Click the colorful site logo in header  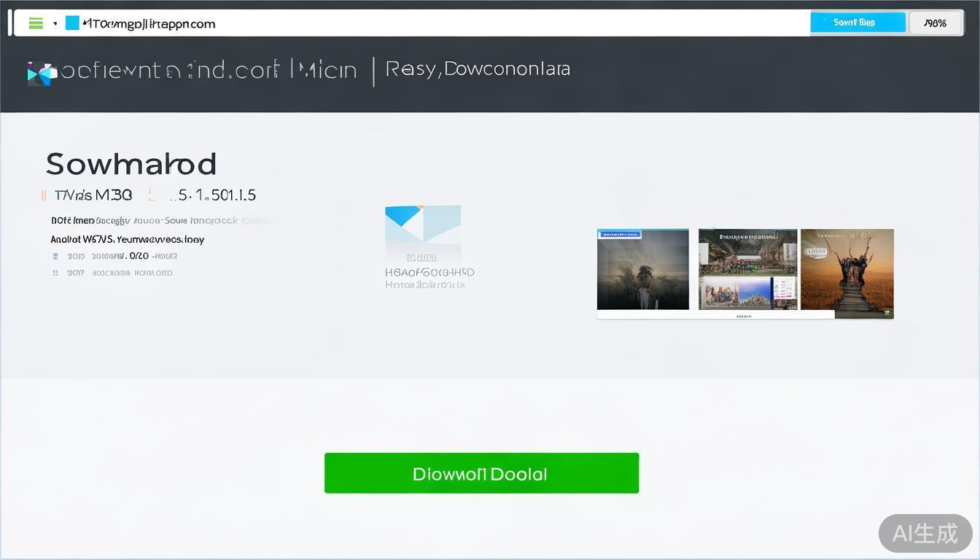[42, 73]
